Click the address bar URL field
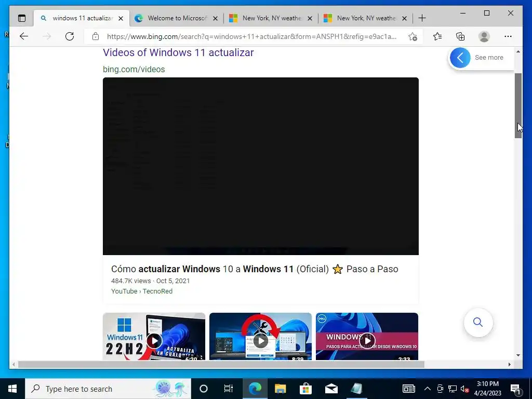Image resolution: width=532 pixels, height=399 pixels. click(x=251, y=37)
